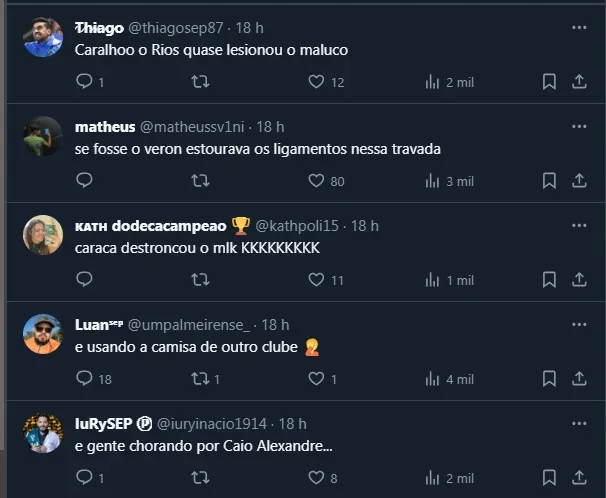Reply to Thiago's tweet
The image size is (606, 498).
coord(85,82)
